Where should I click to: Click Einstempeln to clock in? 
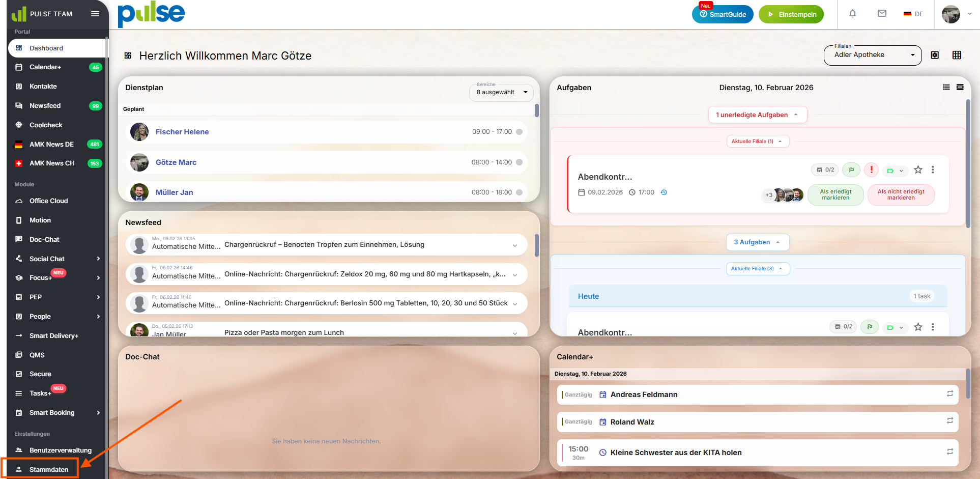pos(791,14)
